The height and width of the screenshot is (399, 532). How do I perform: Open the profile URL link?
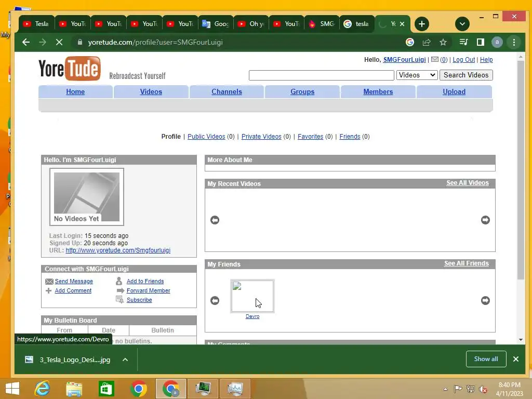[118, 250]
